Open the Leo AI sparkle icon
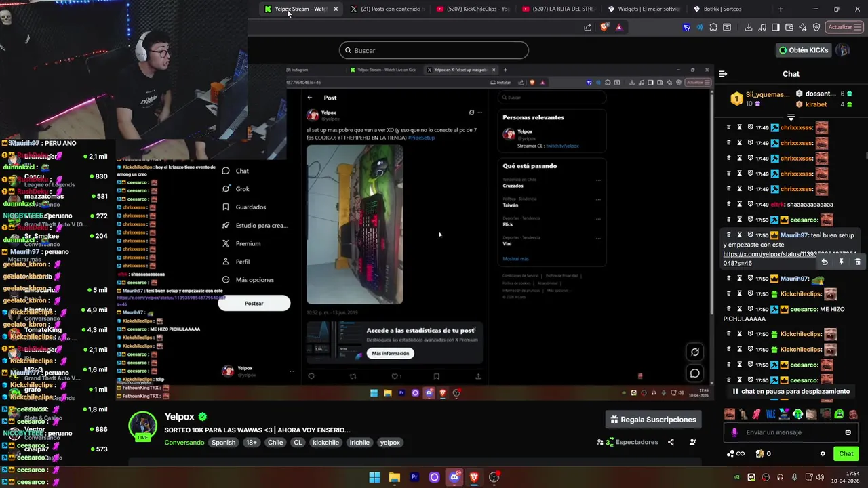868x488 pixels. [803, 27]
